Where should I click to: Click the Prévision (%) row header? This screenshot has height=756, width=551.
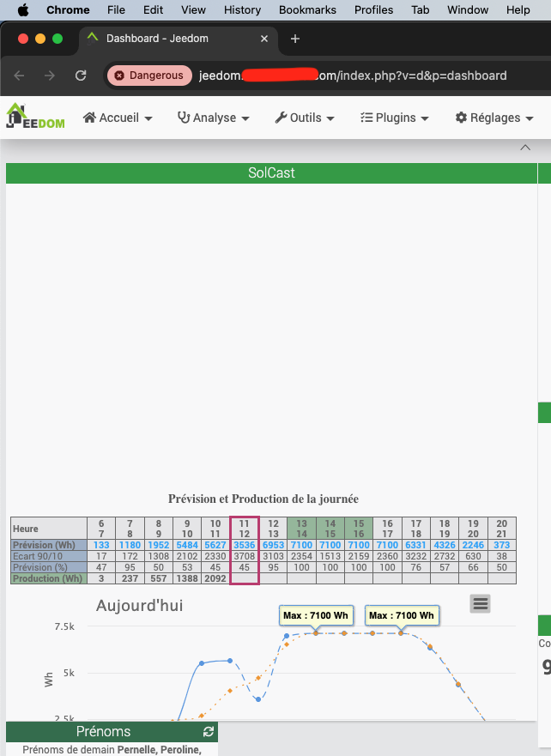[49, 567]
